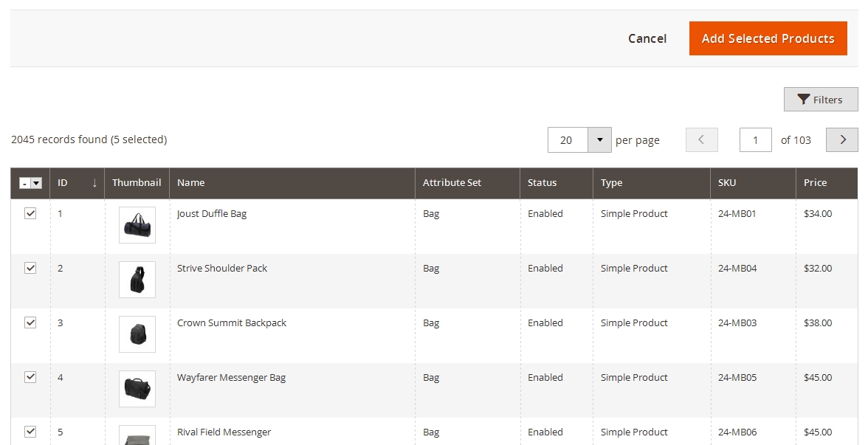Image resolution: width=868 pixels, height=445 pixels.
Task: Toggle checkbox for Wayfarer Messenger Bag
Action: (x=30, y=377)
